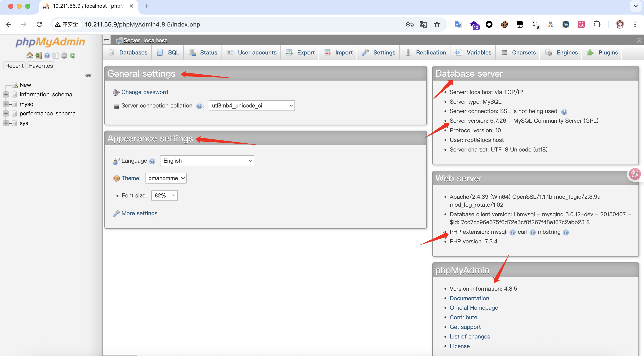
Task: Click the SSL help icon
Action: click(x=564, y=112)
